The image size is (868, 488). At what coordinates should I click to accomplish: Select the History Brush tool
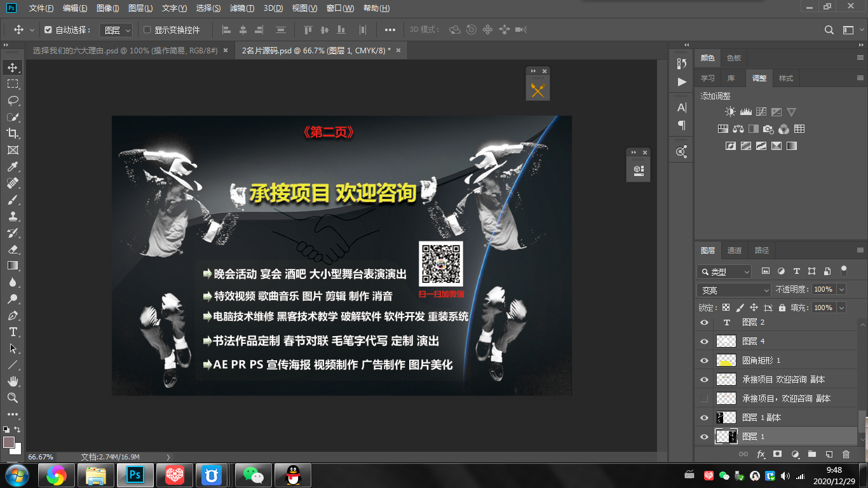pyautogui.click(x=13, y=233)
